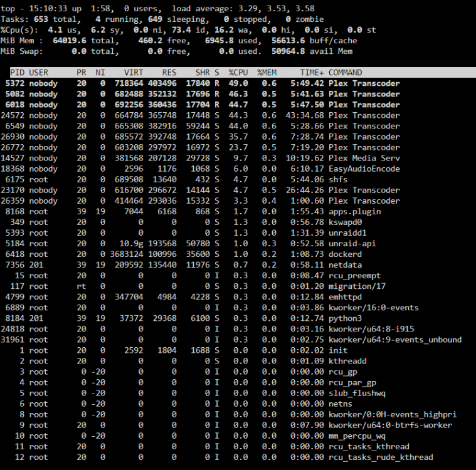Select the rcu_par_gp command
The width and height of the screenshot is (476, 470).
pos(352,382)
